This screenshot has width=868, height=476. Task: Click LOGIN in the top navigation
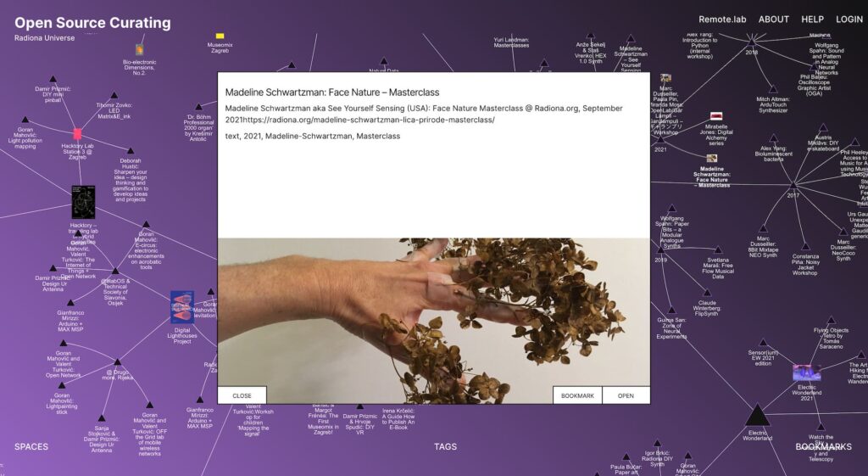point(849,20)
